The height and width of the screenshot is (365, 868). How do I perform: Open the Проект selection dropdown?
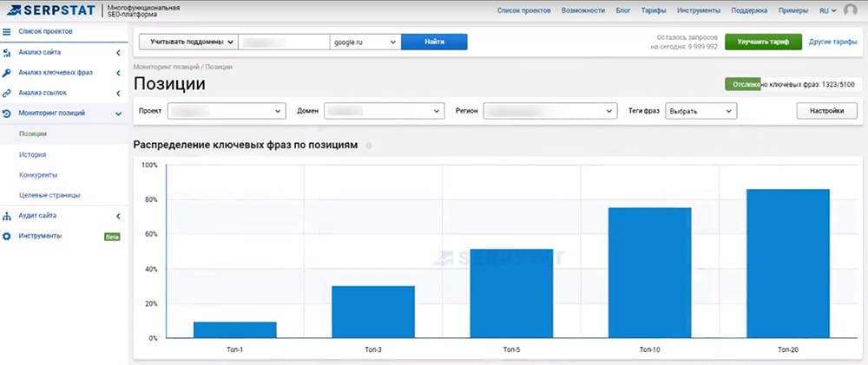pos(227,111)
